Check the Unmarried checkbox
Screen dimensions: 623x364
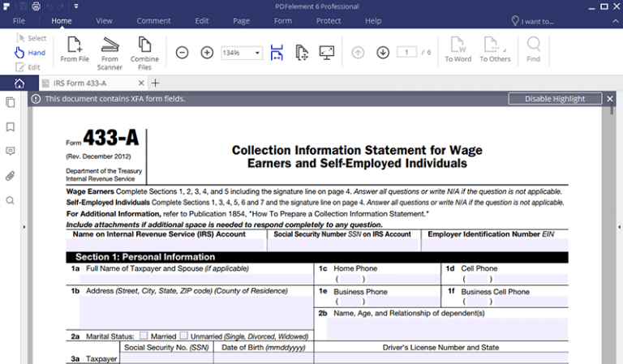click(184, 335)
